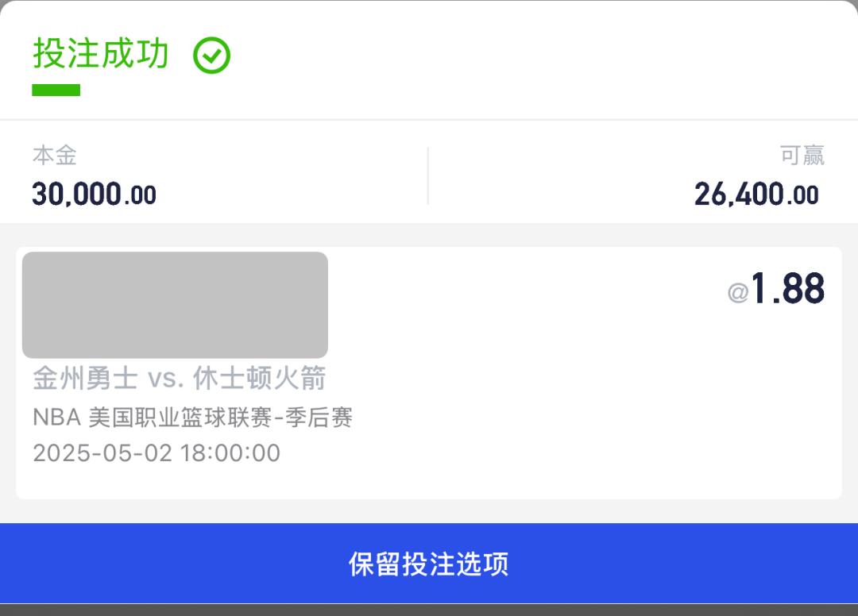This screenshot has width=858, height=616.
Task: Click the NBA 美国职业篮球联赛 league text
Action: pos(151,418)
